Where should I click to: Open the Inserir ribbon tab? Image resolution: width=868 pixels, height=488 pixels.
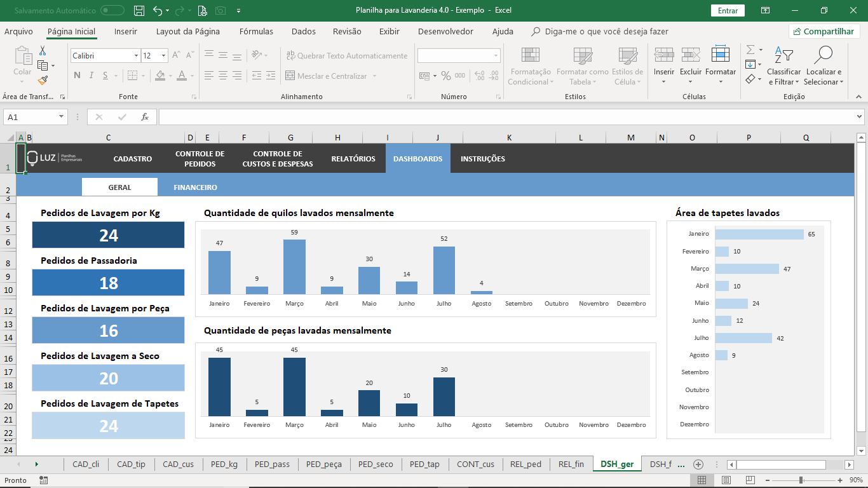pos(126,31)
